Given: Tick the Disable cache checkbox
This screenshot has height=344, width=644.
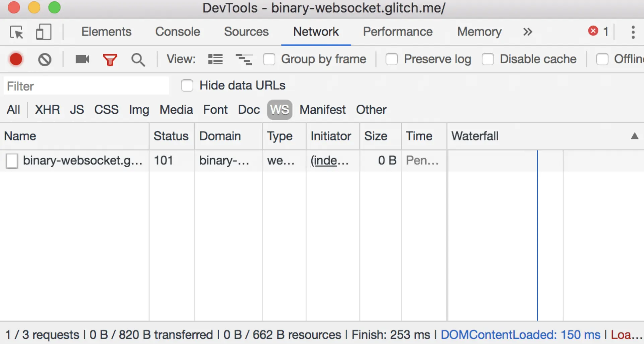Looking at the screenshot, I should pyautogui.click(x=488, y=59).
